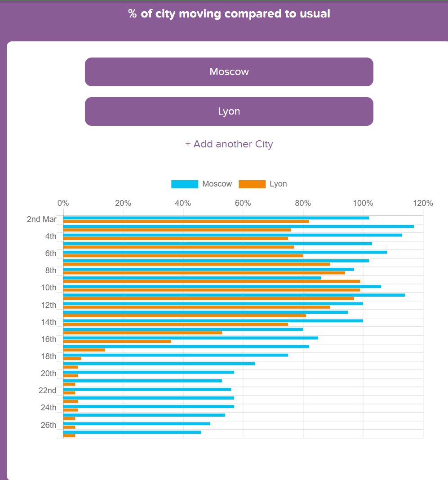This screenshot has width=448, height=480.
Task: Click the 12th date label
Action: point(49,305)
